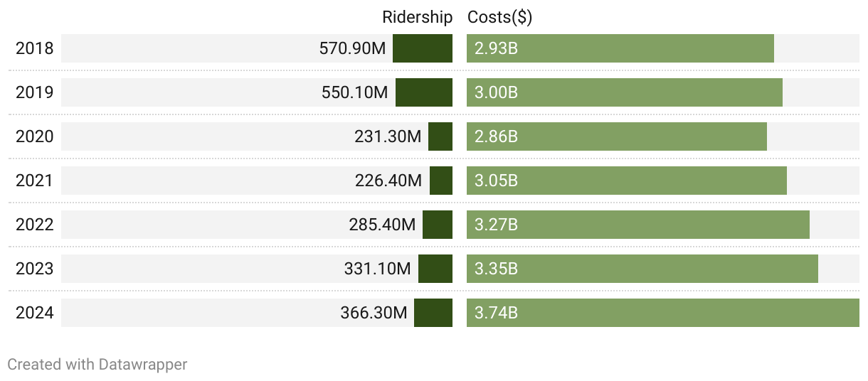Select the 3.00B costs bar for 2019
The image size is (868, 381).
coord(625,92)
